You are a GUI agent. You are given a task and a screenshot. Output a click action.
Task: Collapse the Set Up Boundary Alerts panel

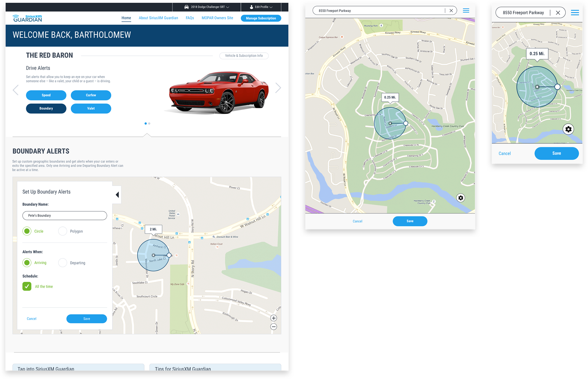pyautogui.click(x=117, y=195)
